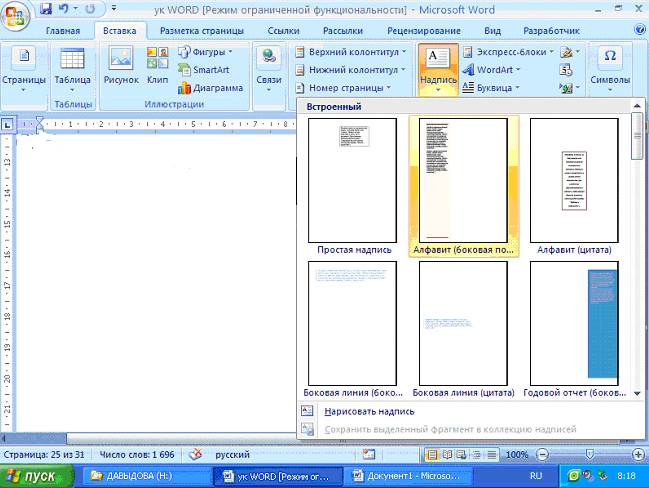This screenshot has width=649, height=488.
Task: Select the Простая надпись text box template
Action: pyautogui.click(x=353, y=180)
